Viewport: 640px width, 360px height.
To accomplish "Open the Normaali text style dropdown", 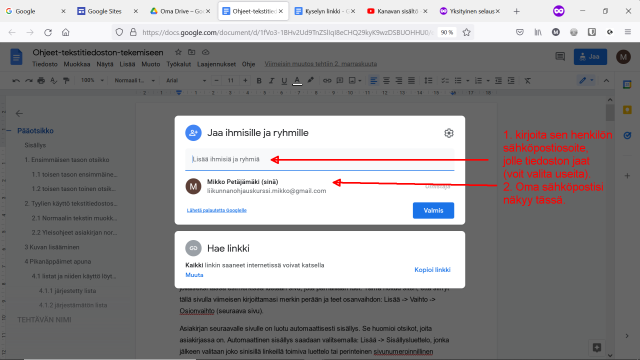I will [x=135, y=80].
